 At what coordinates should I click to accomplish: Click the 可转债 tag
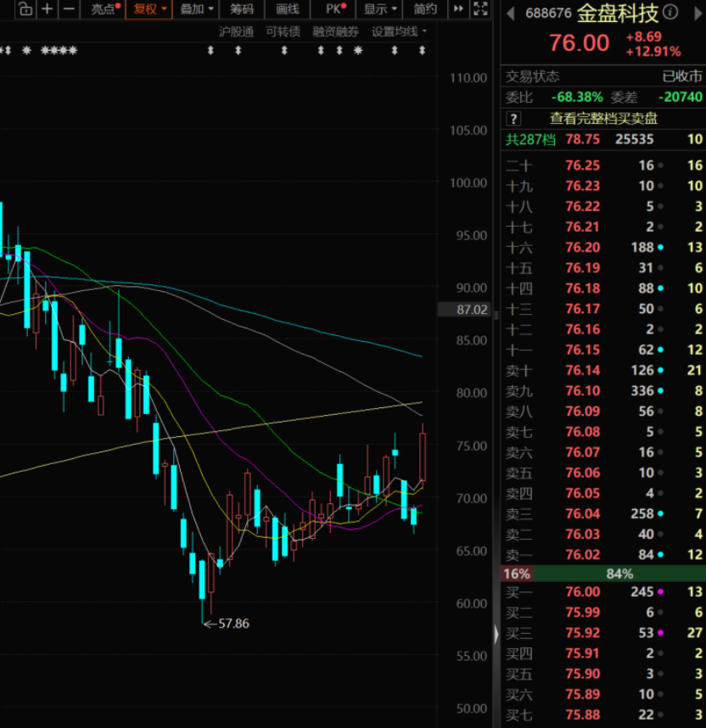(283, 31)
